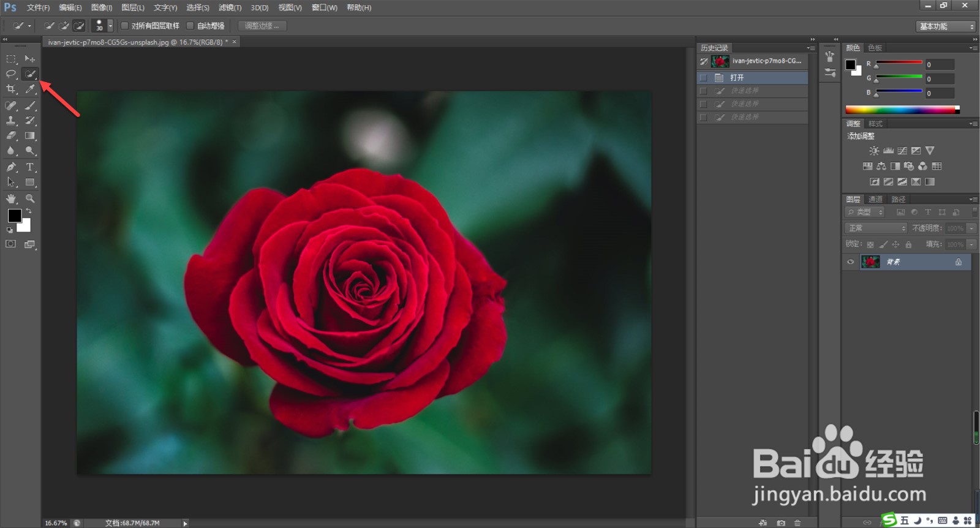This screenshot has width=980, height=528.
Task: Select the Pen tool
Action: coord(11,167)
